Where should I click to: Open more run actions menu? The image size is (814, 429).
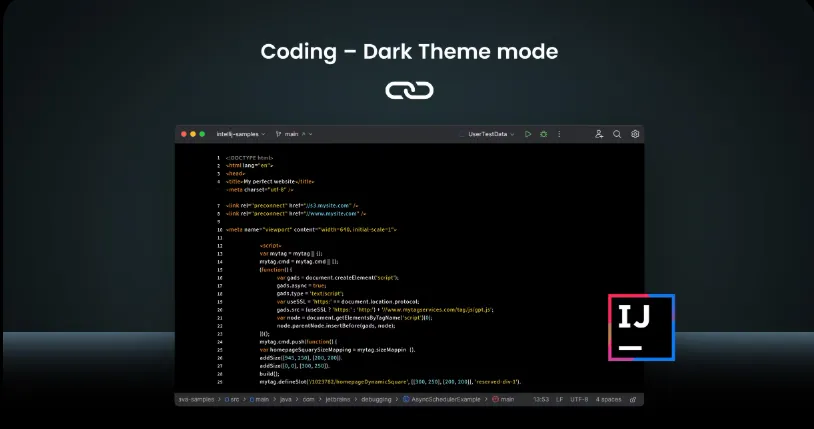(558, 133)
